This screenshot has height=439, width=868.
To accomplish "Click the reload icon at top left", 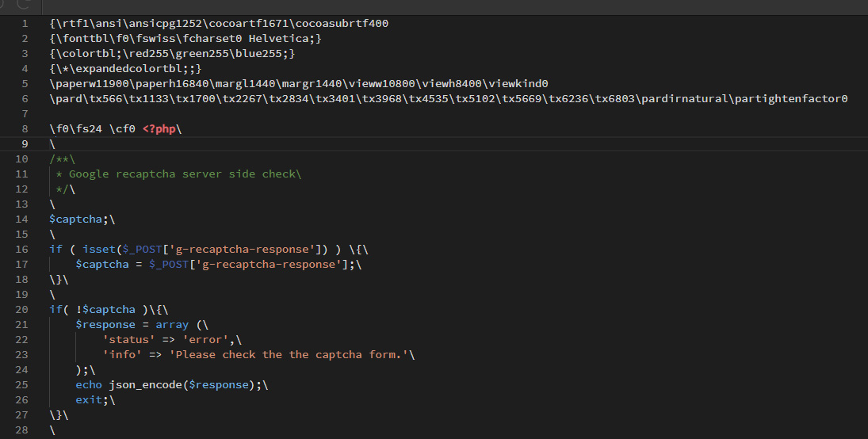I will click(x=23, y=4).
